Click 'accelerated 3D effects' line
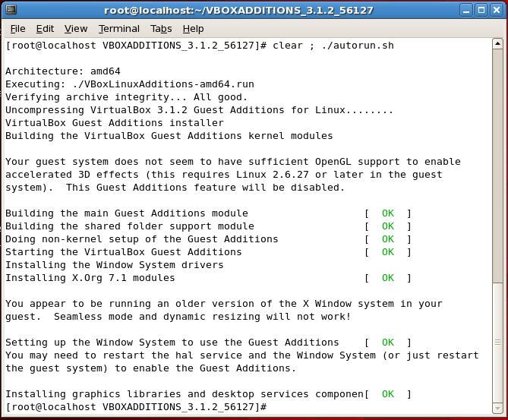The width and height of the screenshot is (508, 420). 224,175
